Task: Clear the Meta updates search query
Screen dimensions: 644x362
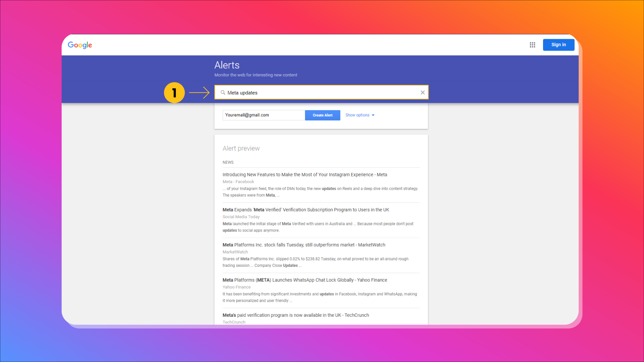Action: [423, 93]
